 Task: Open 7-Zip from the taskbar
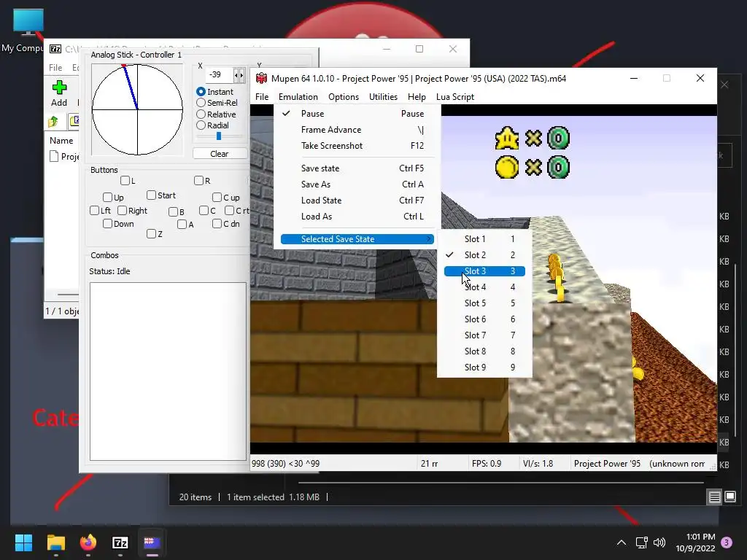pos(120,542)
